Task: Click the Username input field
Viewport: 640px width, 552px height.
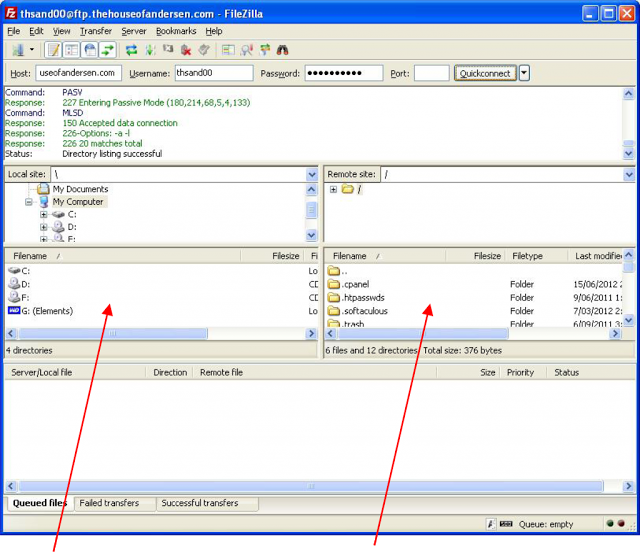Action: pos(214,73)
